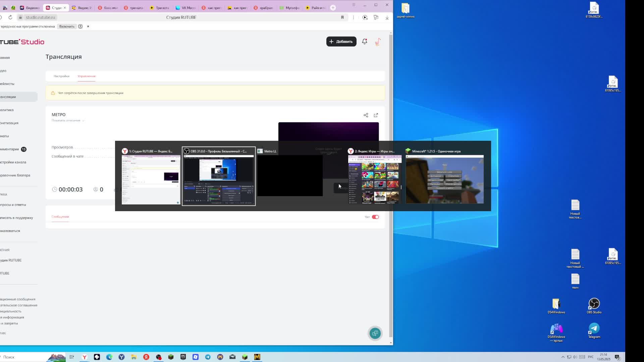Show hidden system tray icons chevron
Image resolution: width=644 pixels, height=362 pixels.
(563, 357)
